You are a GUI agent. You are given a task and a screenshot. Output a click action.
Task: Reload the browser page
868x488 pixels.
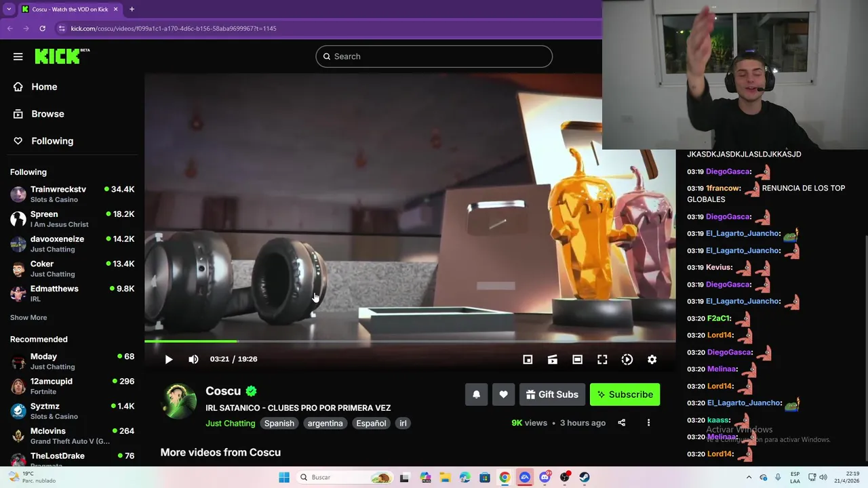[x=42, y=28]
